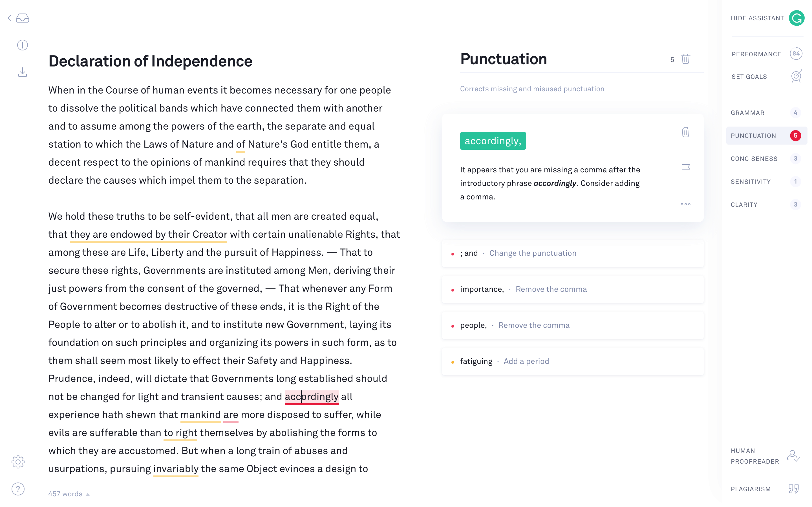The width and height of the screenshot is (812, 507).
Task: Click the Human Proofreader person icon
Action: coord(794,456)
